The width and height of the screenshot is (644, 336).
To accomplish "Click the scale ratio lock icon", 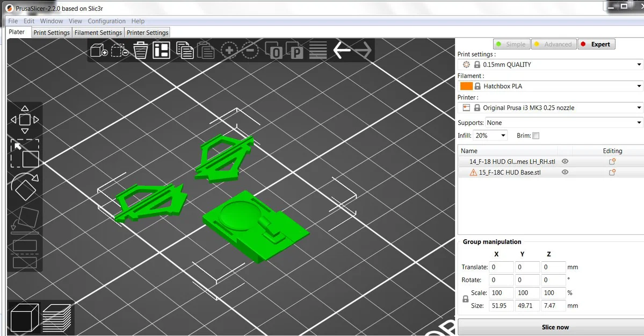I will coord(465,299).
